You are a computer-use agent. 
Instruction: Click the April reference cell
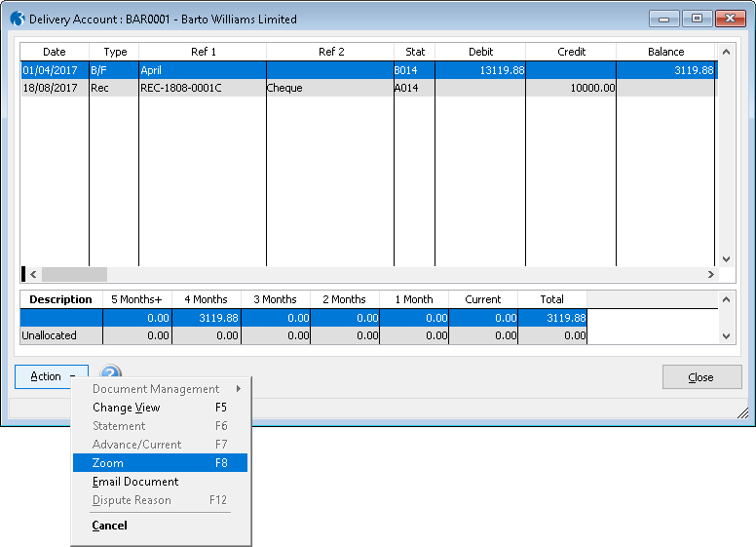pyautogui.click(x=203, y=70)
